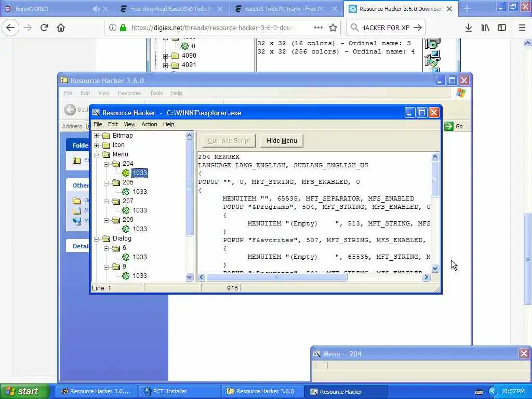Click the Dialog folder label

point(122,238)
